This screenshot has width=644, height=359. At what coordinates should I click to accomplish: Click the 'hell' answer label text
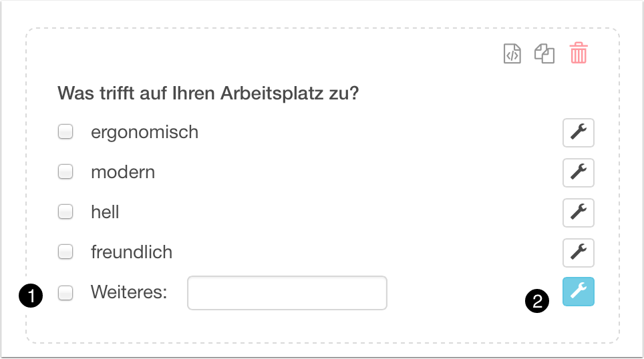pyautogui.click(x=105, y=212)
